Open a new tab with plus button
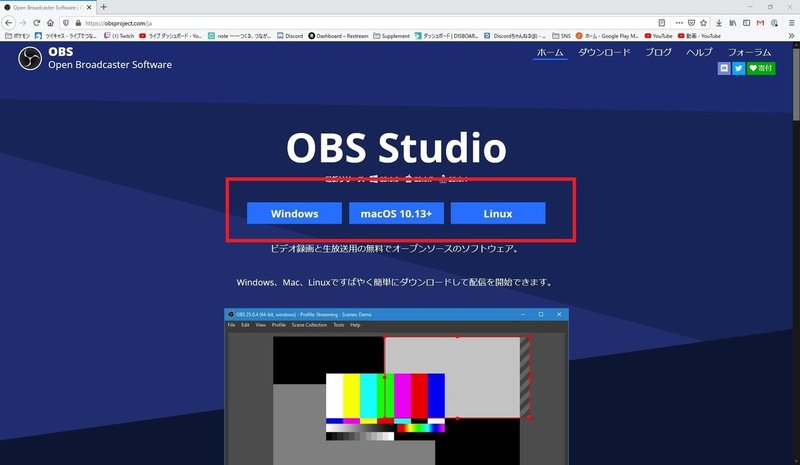 click(104, 7)
